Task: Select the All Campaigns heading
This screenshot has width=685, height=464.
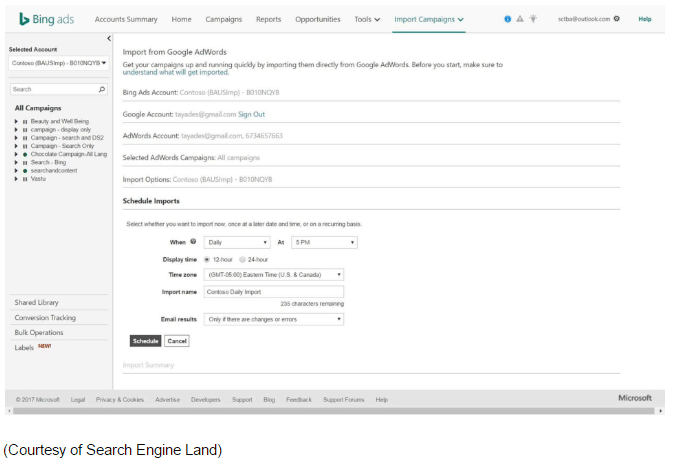Action: point(38,108)
